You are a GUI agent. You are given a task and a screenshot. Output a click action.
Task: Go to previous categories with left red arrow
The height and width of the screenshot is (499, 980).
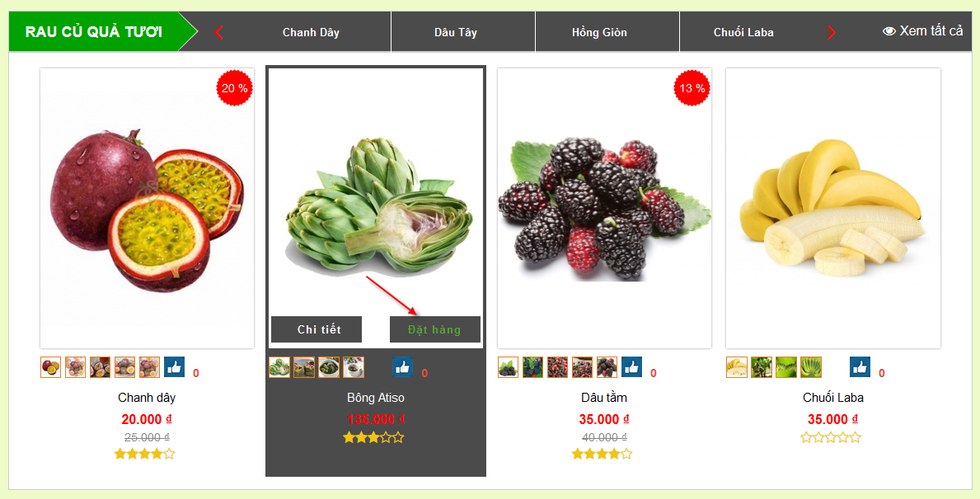pyautogui.click(x=218, y=32)
